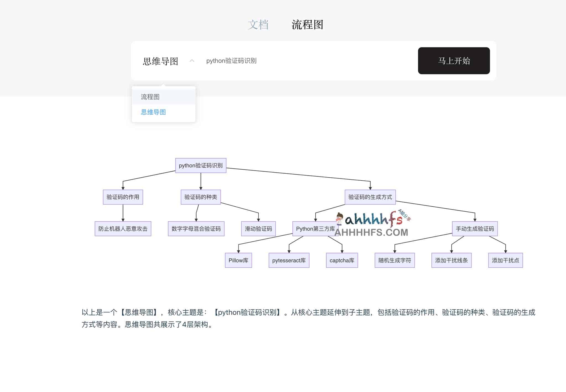
Task: Select the captcha库 node
Action: tap(342, 260)
